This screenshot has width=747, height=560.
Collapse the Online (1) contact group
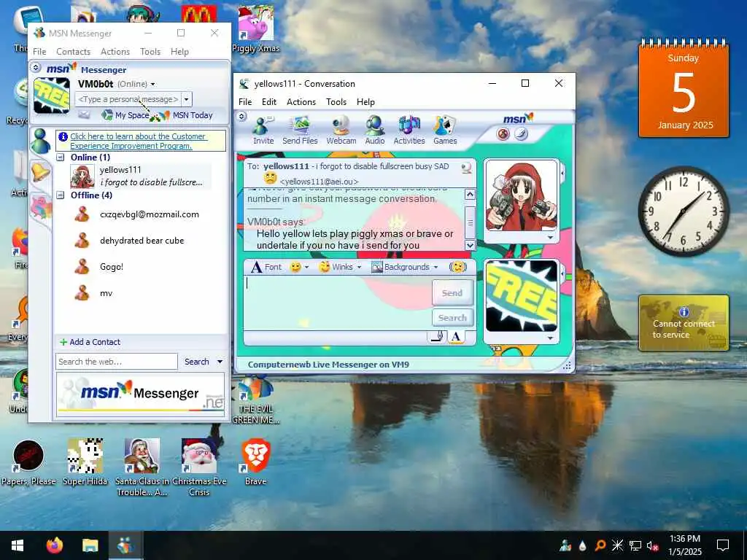coord(61,157)
